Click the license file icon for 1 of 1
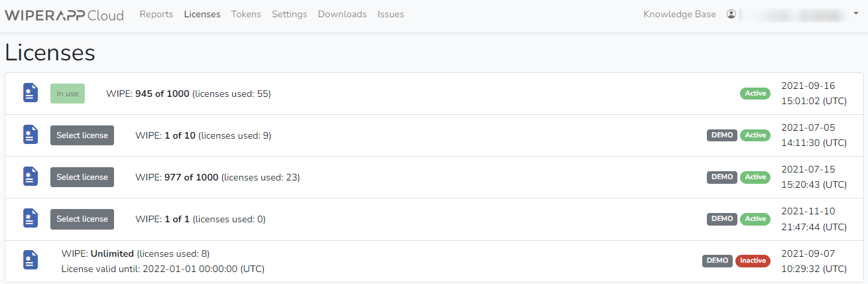The width and height of the screenshot is (868, 284). click(31, 219)
